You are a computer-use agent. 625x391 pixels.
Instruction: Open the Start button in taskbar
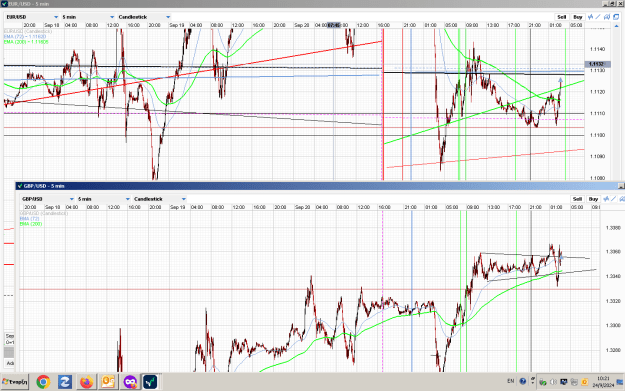click(x=15, y=382)
